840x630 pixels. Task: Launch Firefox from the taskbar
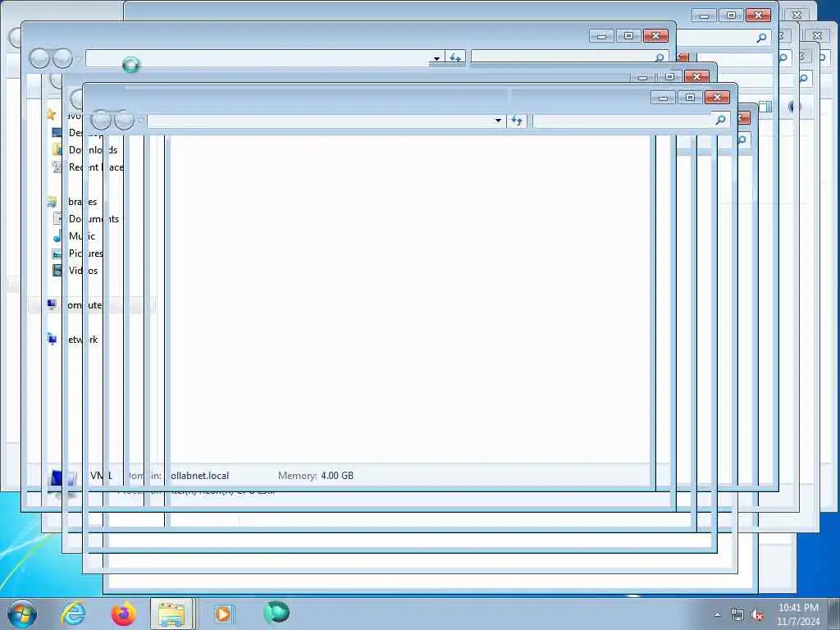tap(123, 614)
